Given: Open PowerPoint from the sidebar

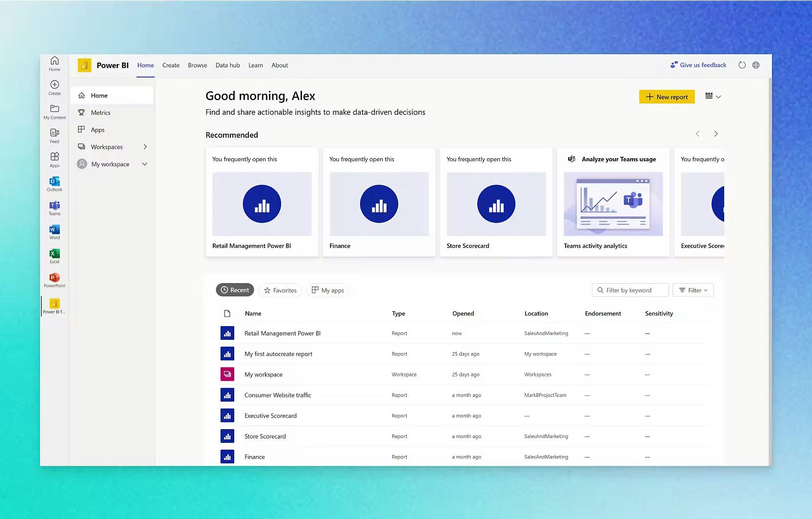Looking at the screenshot, I should pyautogui.click(x=54, y=280).
